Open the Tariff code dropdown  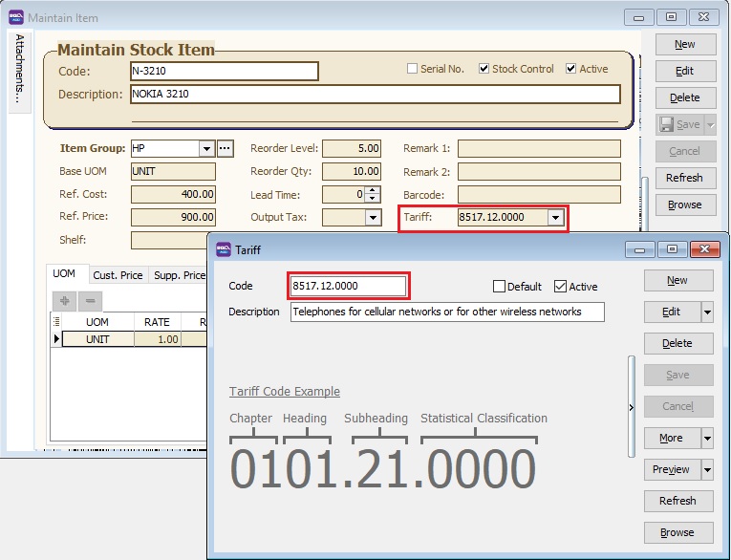pyautogui.click(x=555, y=217)
